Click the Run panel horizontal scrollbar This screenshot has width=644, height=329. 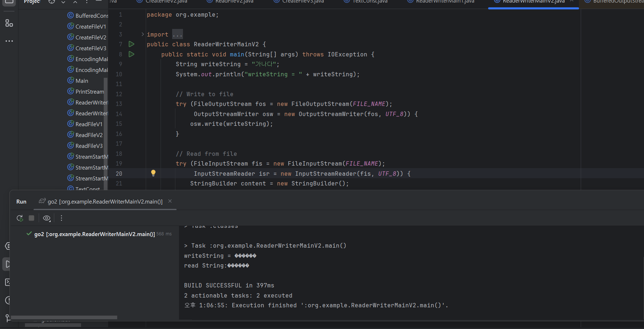coord(64,317)
